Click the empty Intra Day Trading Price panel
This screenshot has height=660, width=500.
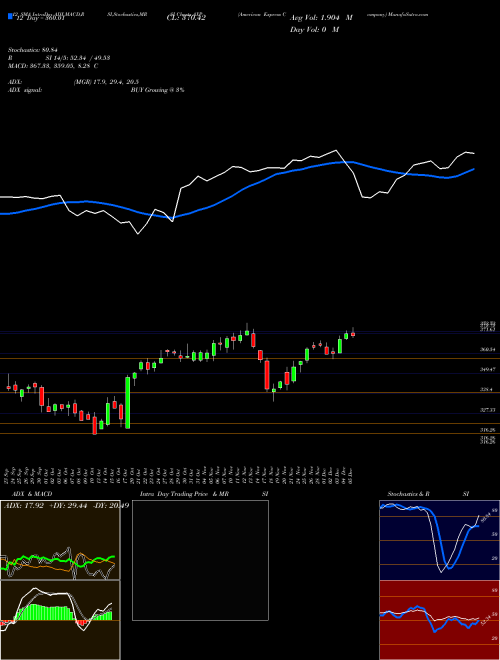click(200, 560)
